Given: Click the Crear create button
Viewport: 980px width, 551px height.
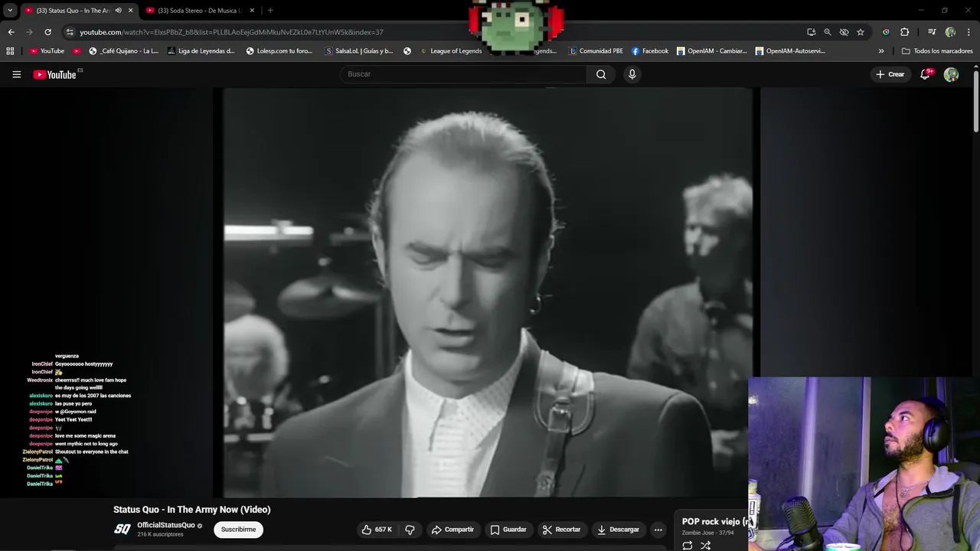Looking at the screenshot, I should tap(890, 74).
